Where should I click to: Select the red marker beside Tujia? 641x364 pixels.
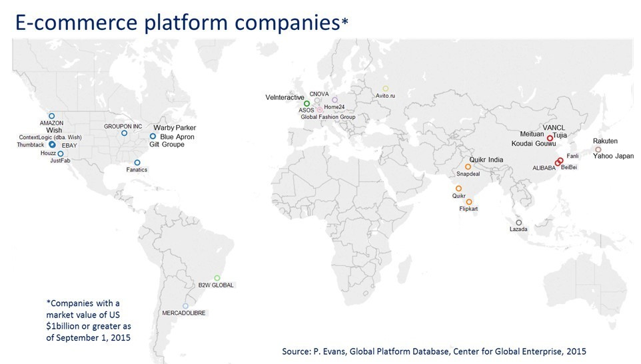550,138
